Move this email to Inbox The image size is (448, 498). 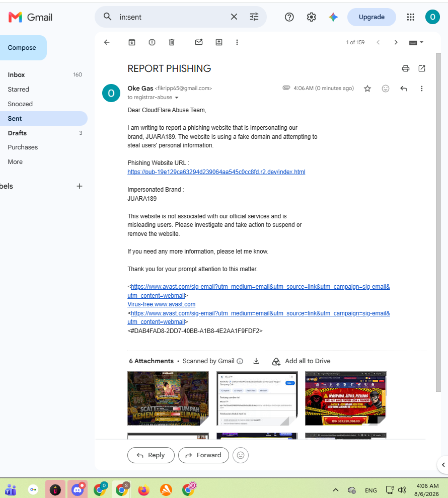point(219,42)
